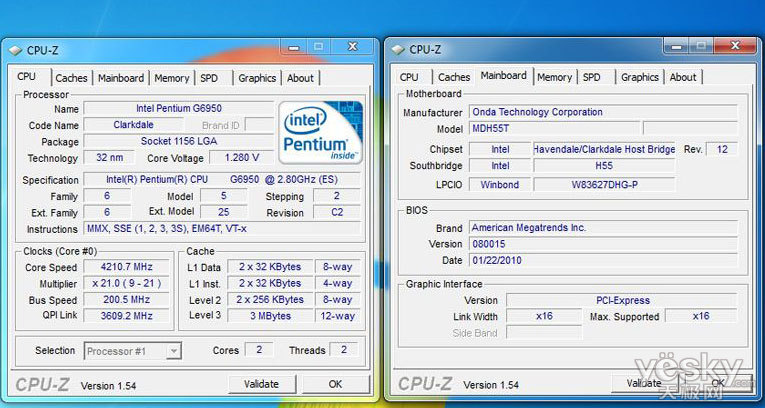765x408 pixels.
Task: Click the specification field with G6950 @ 2.80GHz
Action: pos(222,180)
